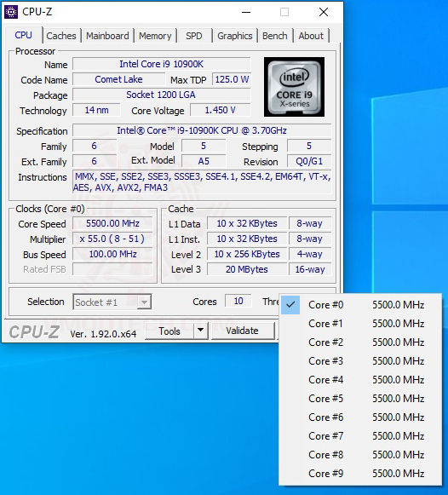The width and height of the screenshot is (448, 495).
Task: Click the Level 3 '16-way' cell
Action: coord(310,269)
